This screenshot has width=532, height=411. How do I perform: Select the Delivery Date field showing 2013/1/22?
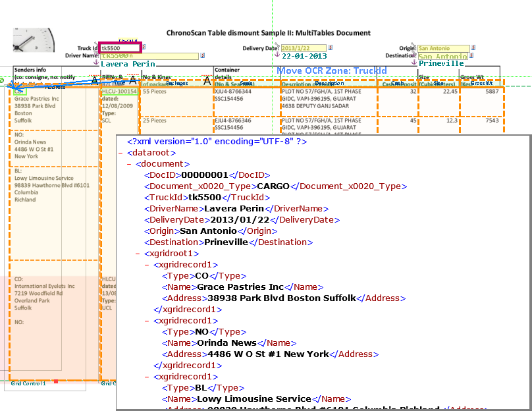(304, 48)
